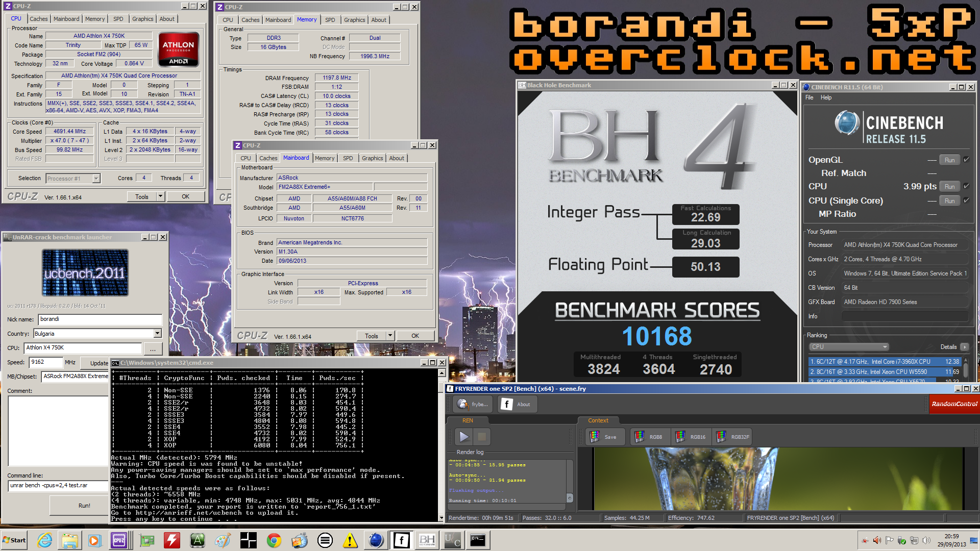Image resolution: width=980 pixels, height=551 pixels.
Task: Click the CPU browse ellipsis button in ucbench
Action: 153,348
